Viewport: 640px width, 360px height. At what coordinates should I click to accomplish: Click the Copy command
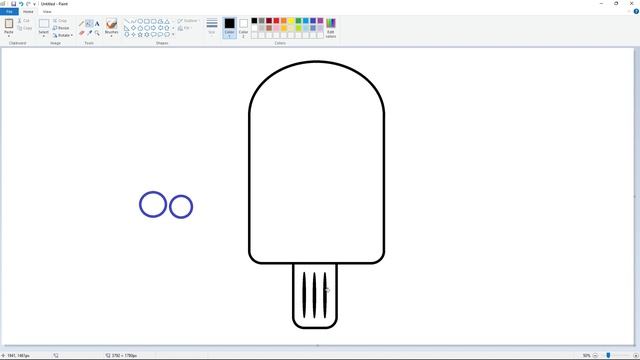click(24, 28)
